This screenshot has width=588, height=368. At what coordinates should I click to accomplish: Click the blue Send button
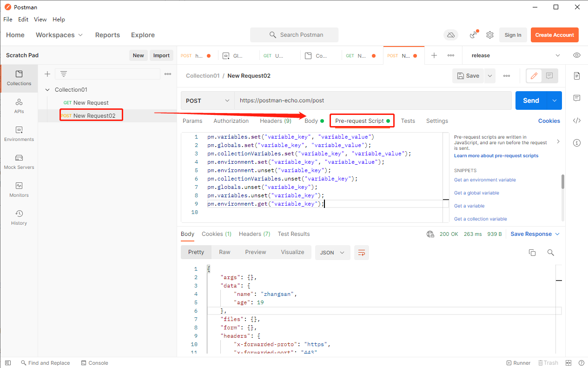(x=531, y=100)
